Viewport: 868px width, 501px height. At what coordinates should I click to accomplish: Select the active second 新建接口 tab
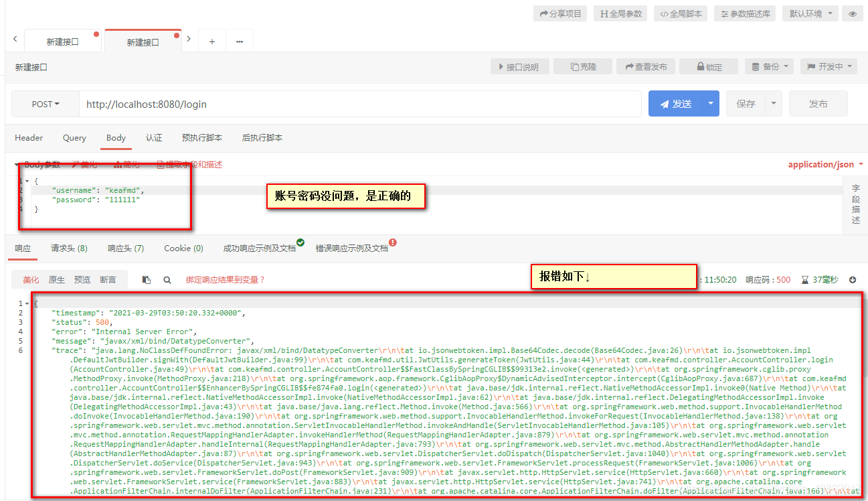tap(143, 42)
